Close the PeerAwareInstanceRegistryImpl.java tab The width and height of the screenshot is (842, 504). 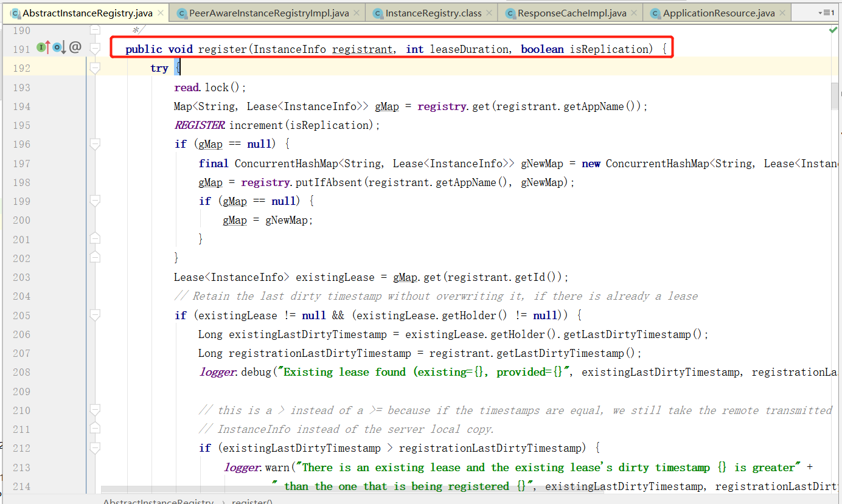357,13
